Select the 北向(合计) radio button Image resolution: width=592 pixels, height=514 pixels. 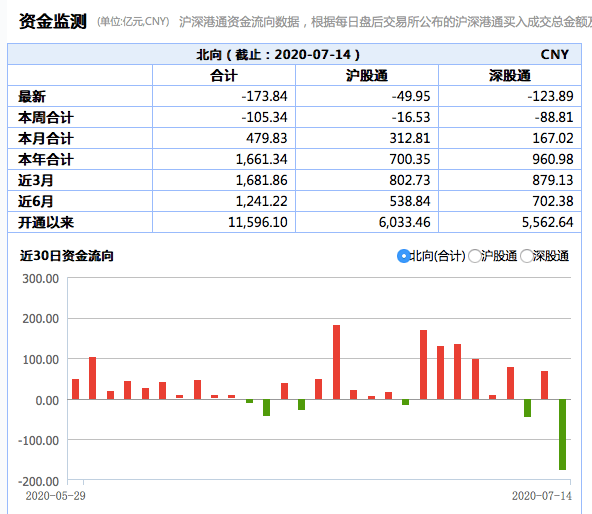[404, 256]
